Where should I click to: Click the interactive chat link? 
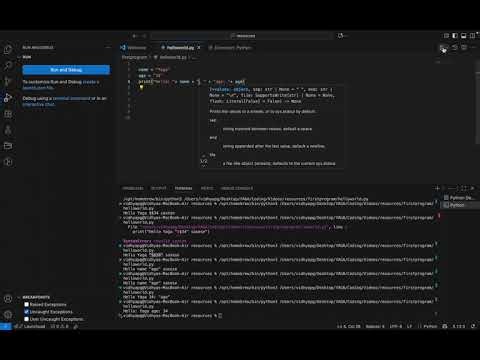tap(39, 104)
